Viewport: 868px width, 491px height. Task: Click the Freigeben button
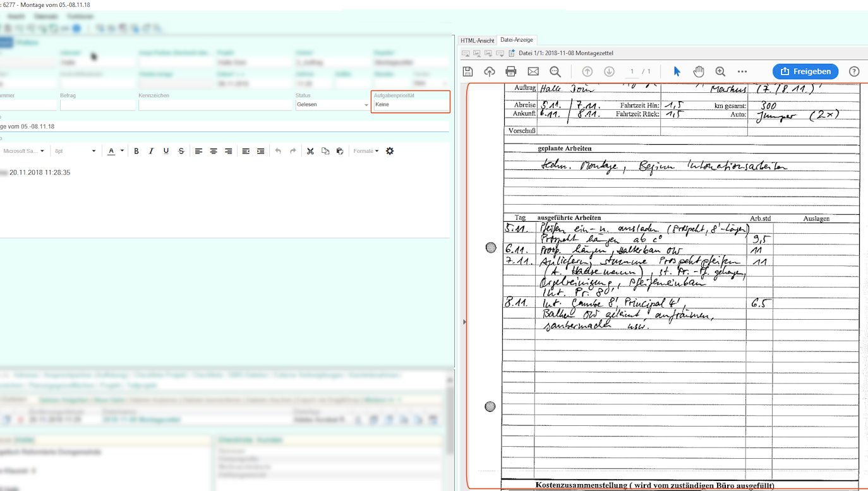click(805, 71)
